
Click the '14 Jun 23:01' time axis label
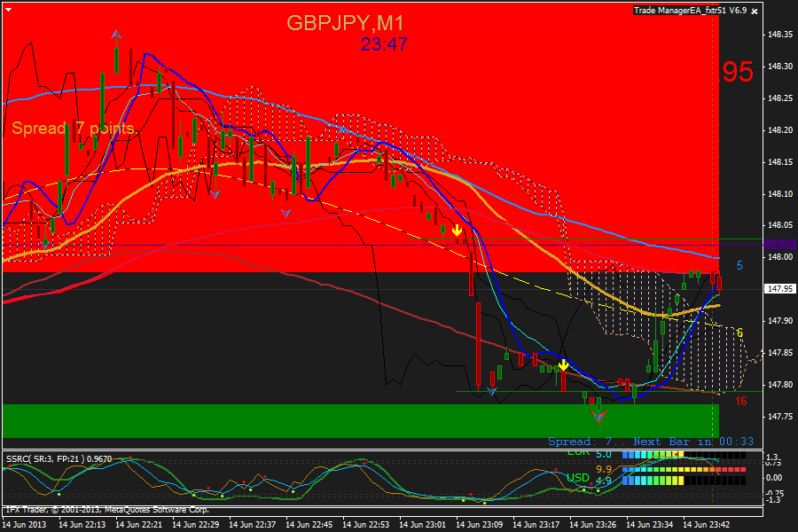(x=422, y=524)
